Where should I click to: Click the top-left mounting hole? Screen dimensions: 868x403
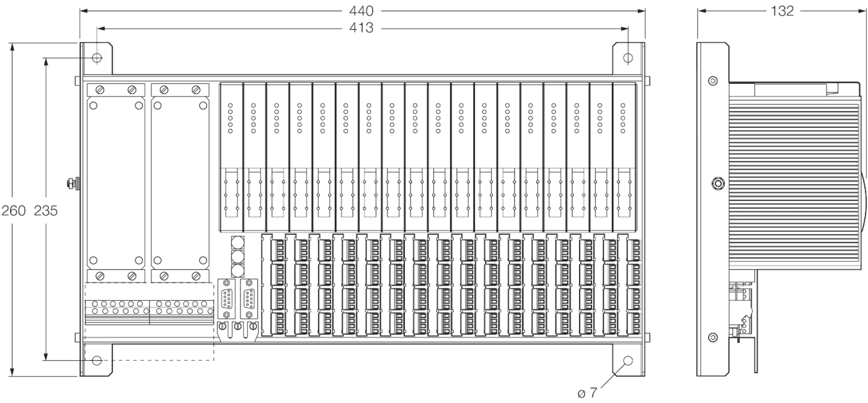tap(97, 58)
